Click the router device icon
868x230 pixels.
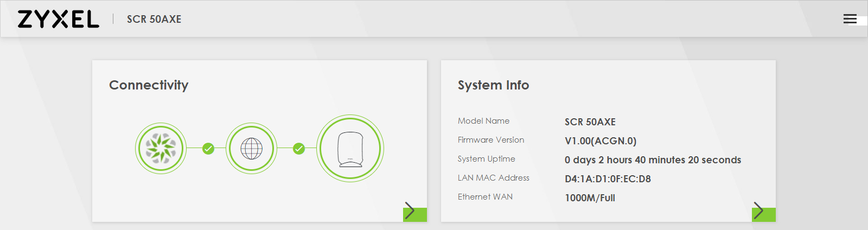(x=350, y=148)
